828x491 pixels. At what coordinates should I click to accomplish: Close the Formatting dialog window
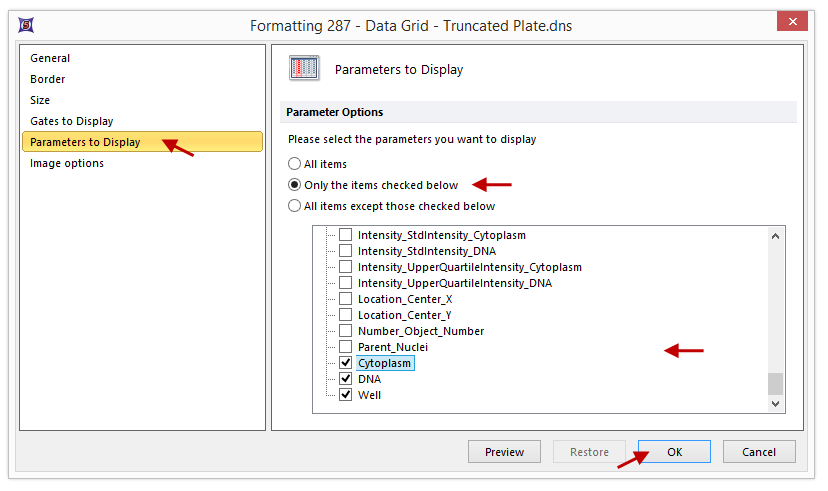pyautogui.click(x=792, y=23)
